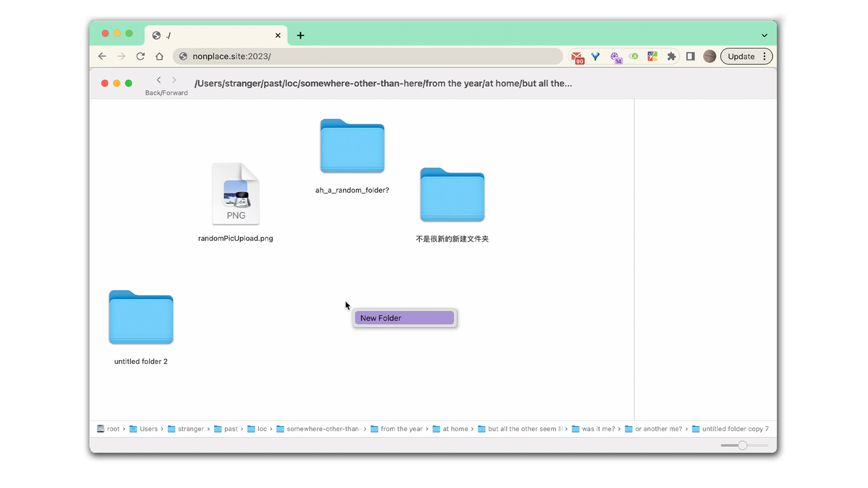Viewport: 868px width, 488px height.
Task: Select the randomPicUpload.png file icon
Action: tap(235, 194)
